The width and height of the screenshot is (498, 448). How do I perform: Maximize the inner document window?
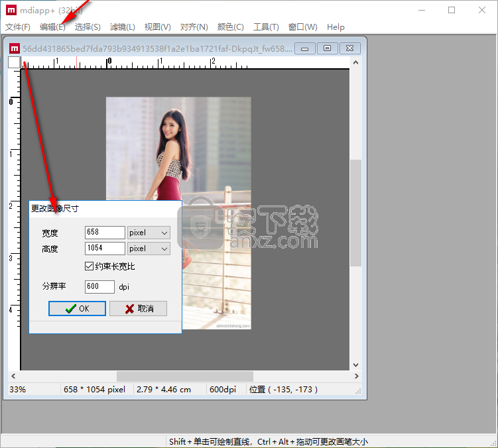(x=327, y=48)
